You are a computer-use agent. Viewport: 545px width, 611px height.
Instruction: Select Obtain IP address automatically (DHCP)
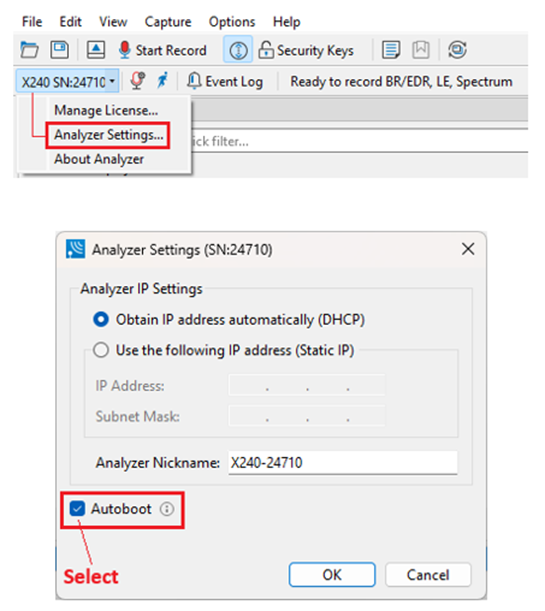point(229,320)
